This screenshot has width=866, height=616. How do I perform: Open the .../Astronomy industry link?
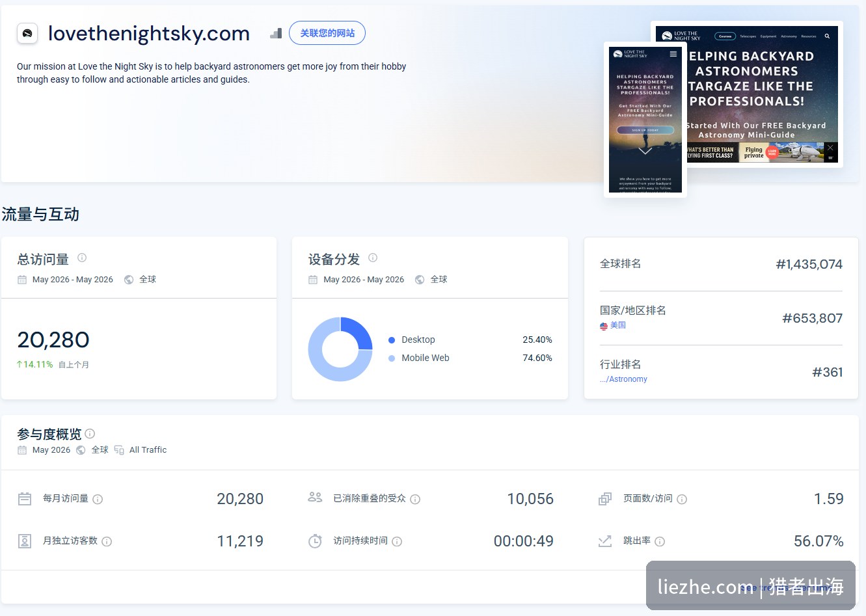pos(623,379)
